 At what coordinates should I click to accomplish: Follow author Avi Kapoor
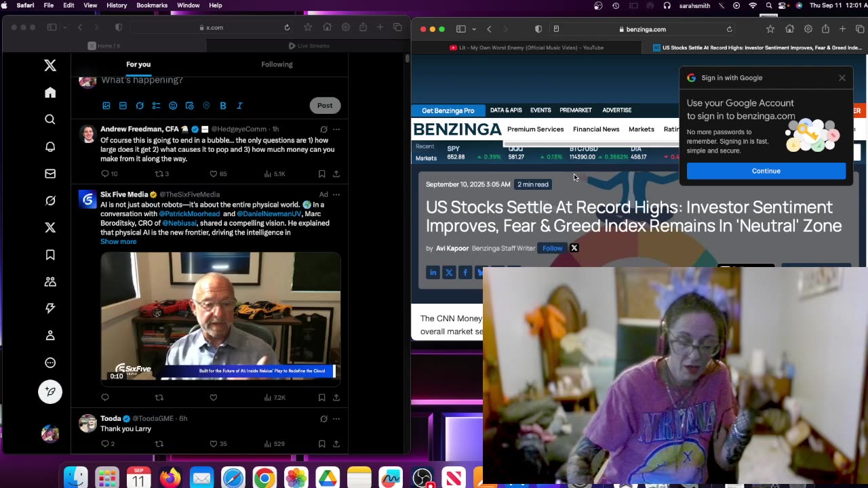click(x=552, y=248)
